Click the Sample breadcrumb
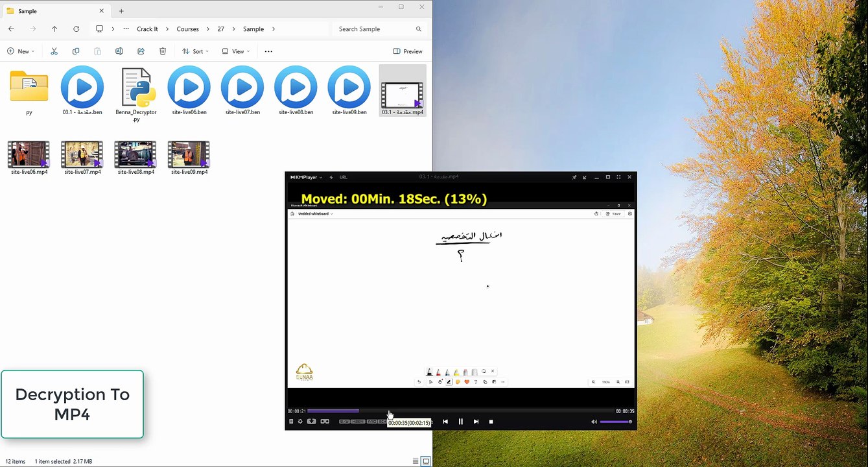Image resolution: width=868 pixels, height=467 pixels. tap(253, 29)
